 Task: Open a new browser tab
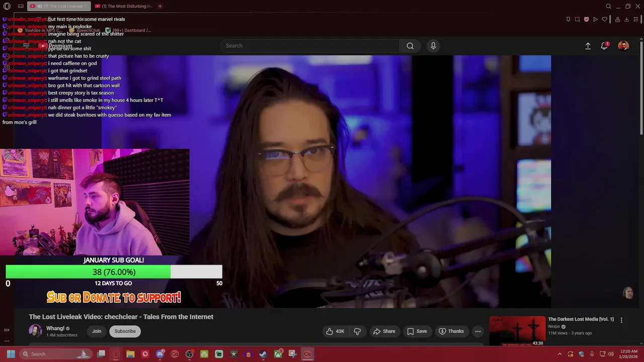[160, 6]
